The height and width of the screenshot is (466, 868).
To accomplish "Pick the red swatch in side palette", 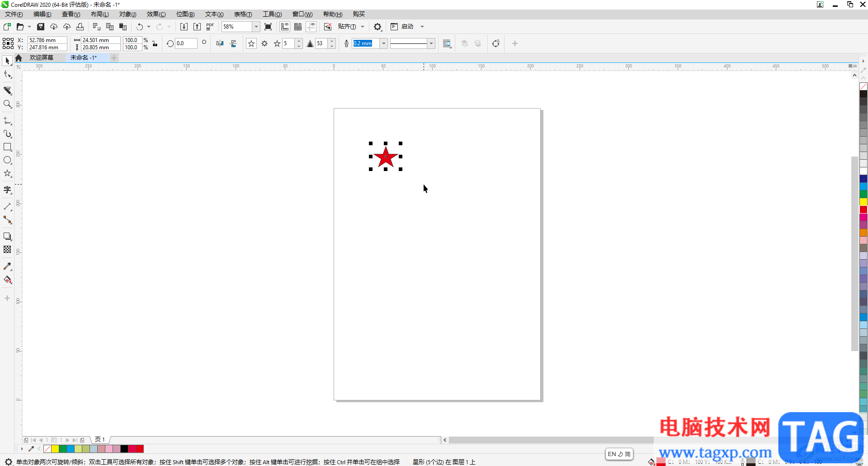I will tap(863, 209).
